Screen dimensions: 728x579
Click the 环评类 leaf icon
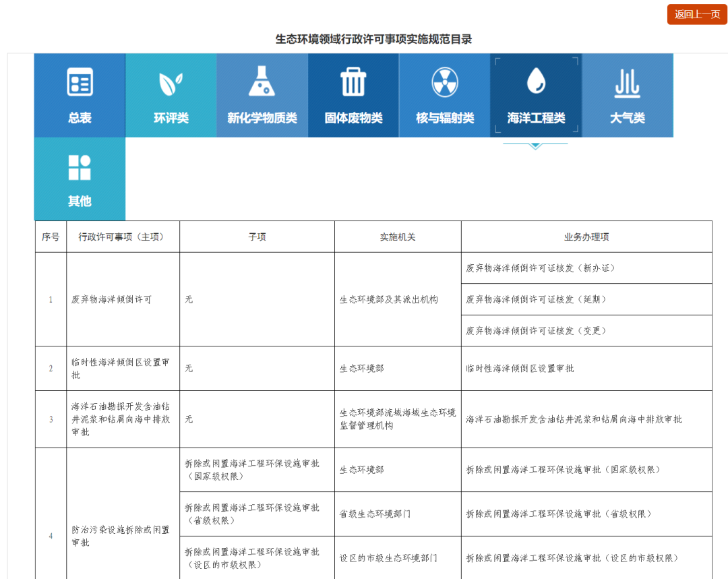click(x=171, y=84)
